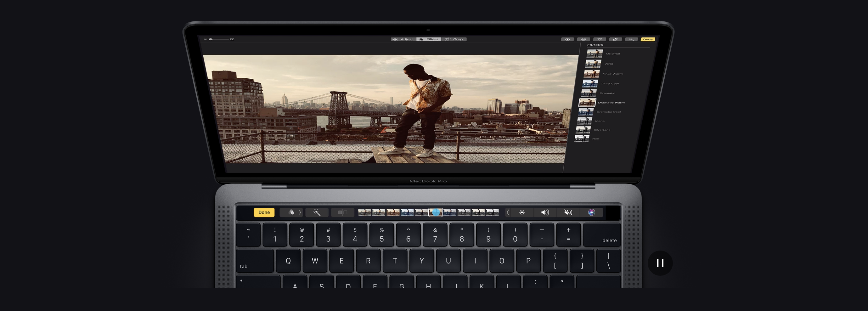Image resolution: width=868 pixels, height=311 pixels.
Task: Toggle the before/after compare Touch Bar button
Action: [x=342, y=212]
